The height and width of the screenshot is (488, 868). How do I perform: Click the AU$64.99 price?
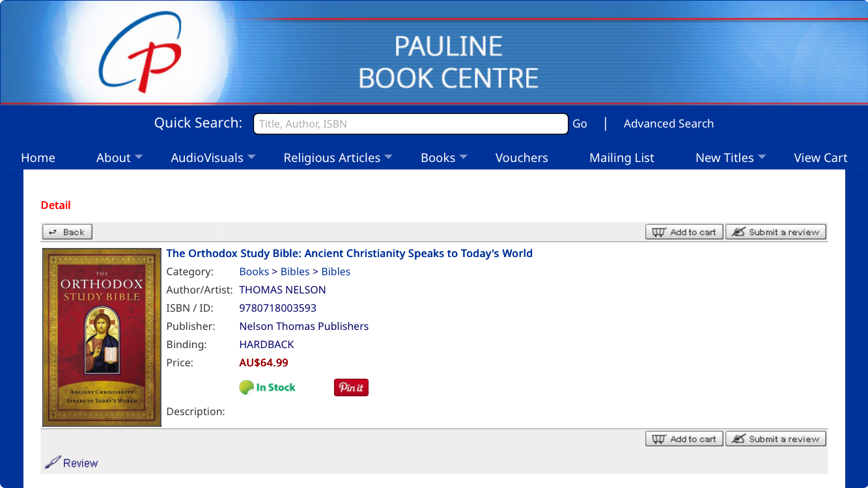(x=264, y=362)
